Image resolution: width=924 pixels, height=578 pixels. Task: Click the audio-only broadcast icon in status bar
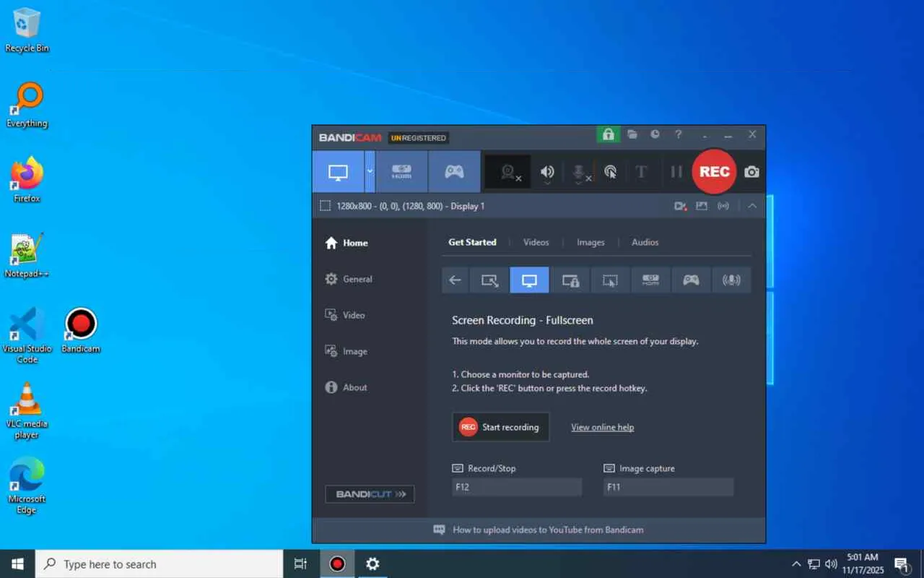pyautogui.click(x=723, y=206)
